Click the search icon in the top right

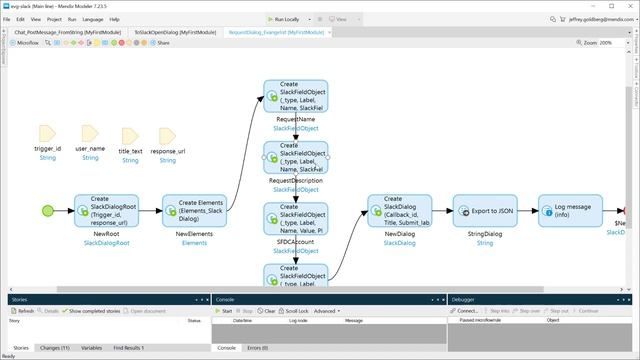pyautogui.click(x=553, y=19)
